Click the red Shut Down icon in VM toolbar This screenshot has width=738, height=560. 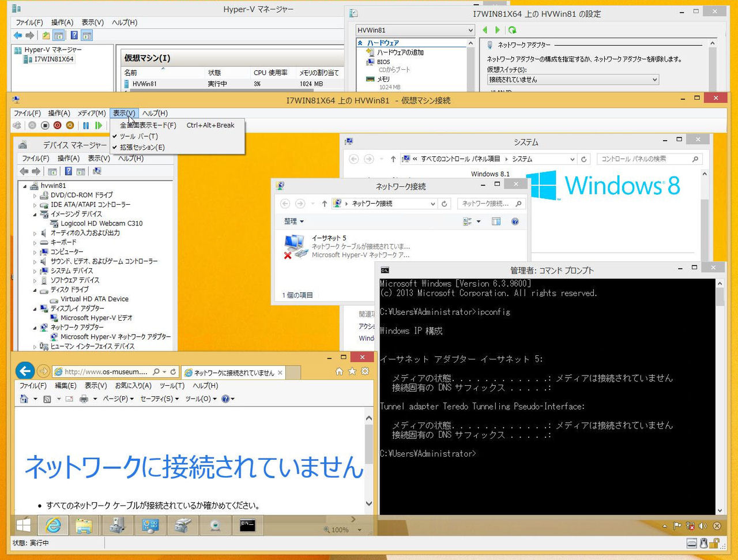tap(57, 125)
